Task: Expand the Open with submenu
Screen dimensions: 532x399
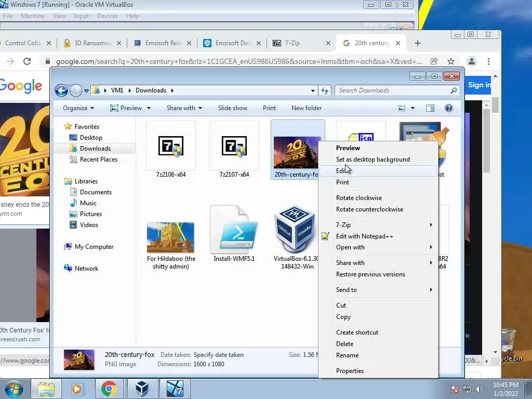Action: tap(378, 247)
